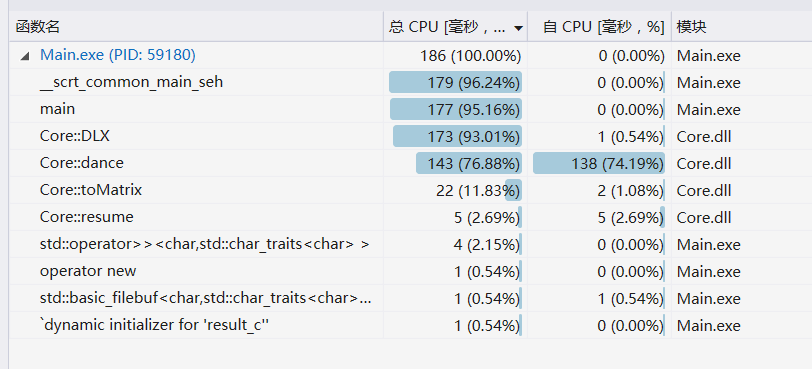Select the __scrt_common_main_seh function row
The height and width of the screenshot is (369, 812).
click(410, 82)
